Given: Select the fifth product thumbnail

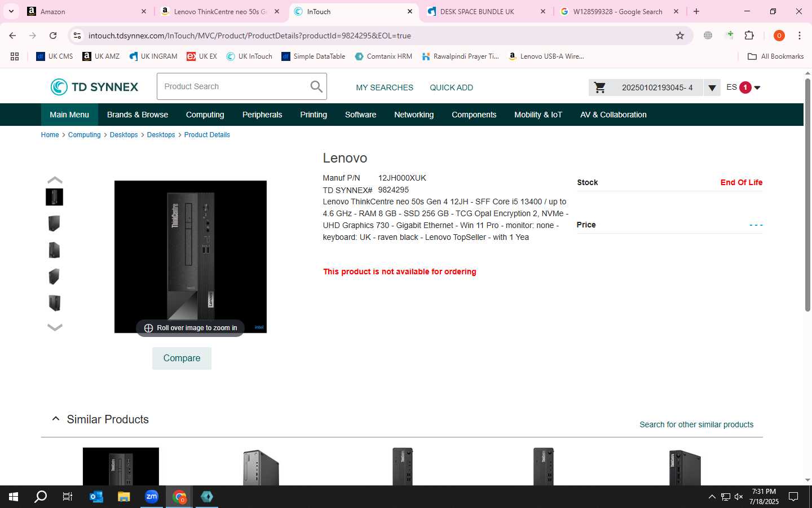Looking at the screenshot, I should tap(54, 303).
